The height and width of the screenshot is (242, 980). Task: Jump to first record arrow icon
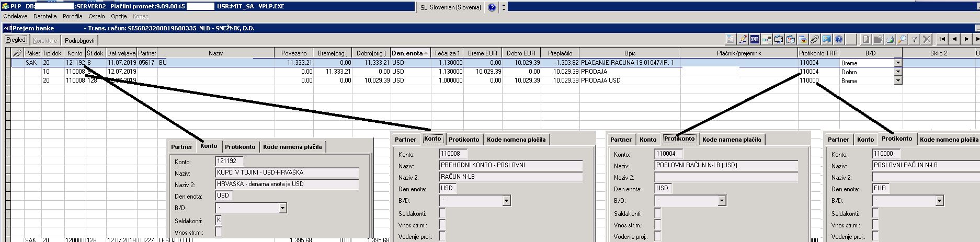point(942,39)
